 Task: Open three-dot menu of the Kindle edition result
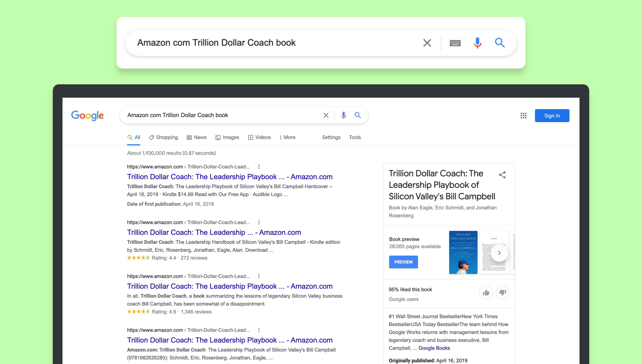point(259,222)
